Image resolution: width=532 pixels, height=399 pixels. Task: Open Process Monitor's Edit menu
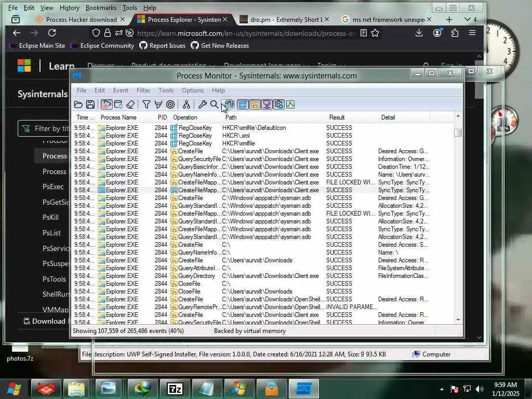pos(99,90)
